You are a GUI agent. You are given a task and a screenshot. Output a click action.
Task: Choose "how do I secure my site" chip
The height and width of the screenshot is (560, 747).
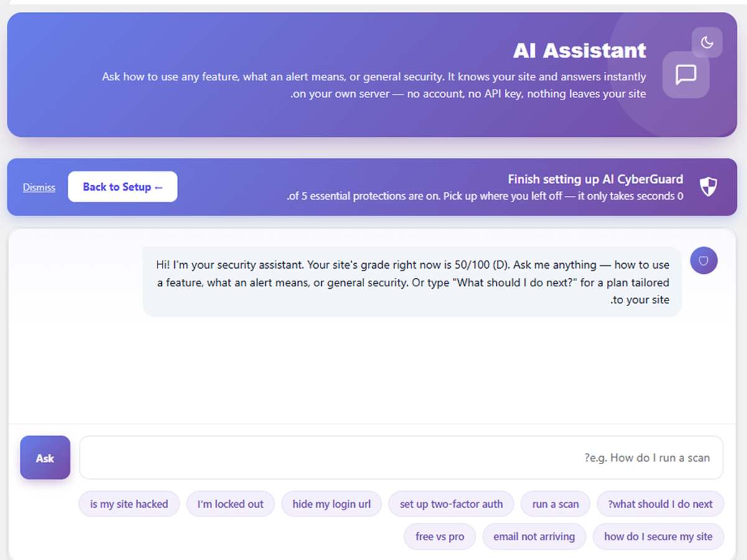pos(659,536)
